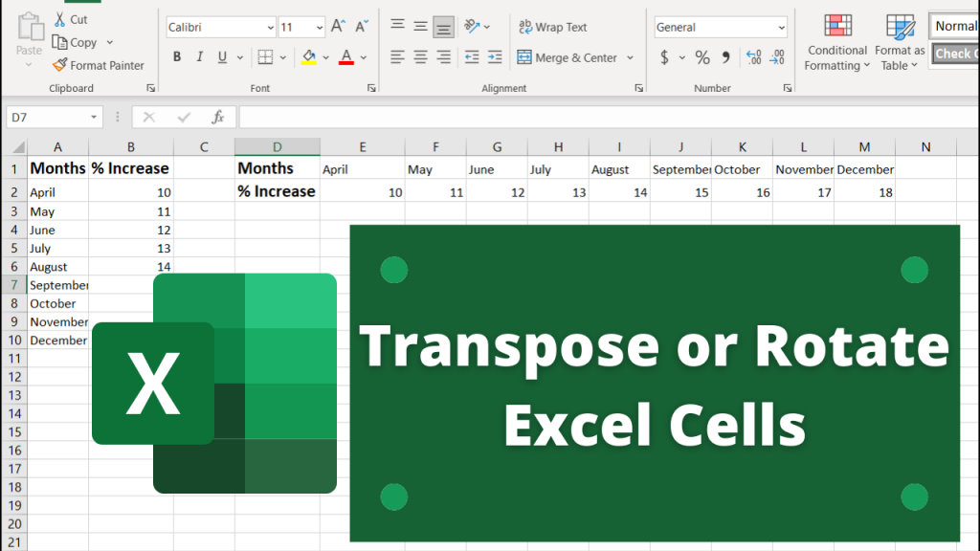Apply the Normal cell style

pos(954,26)
